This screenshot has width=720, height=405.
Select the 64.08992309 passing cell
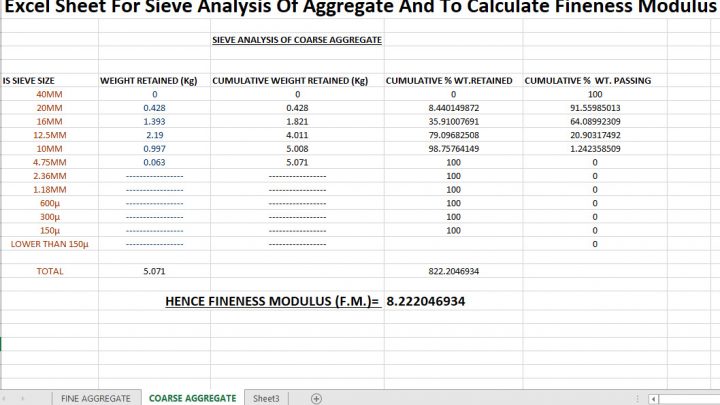click(595, 122)
